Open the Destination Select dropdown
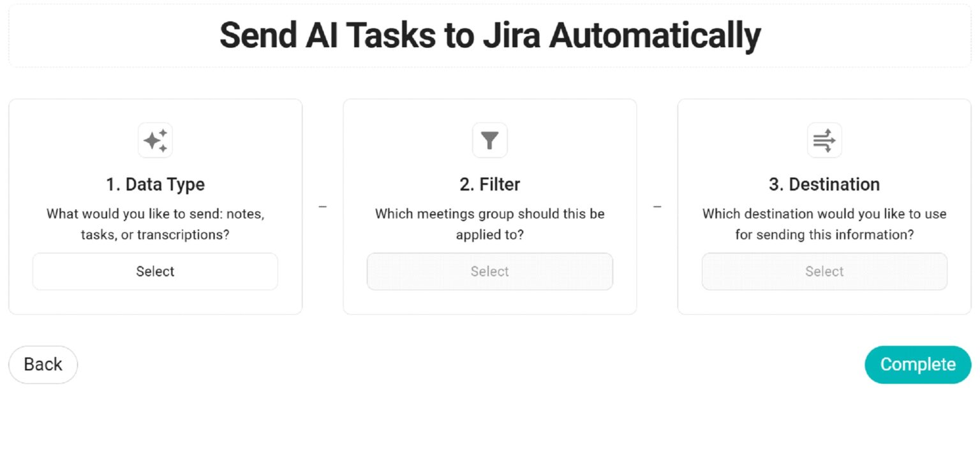 [x=824, y=271]
